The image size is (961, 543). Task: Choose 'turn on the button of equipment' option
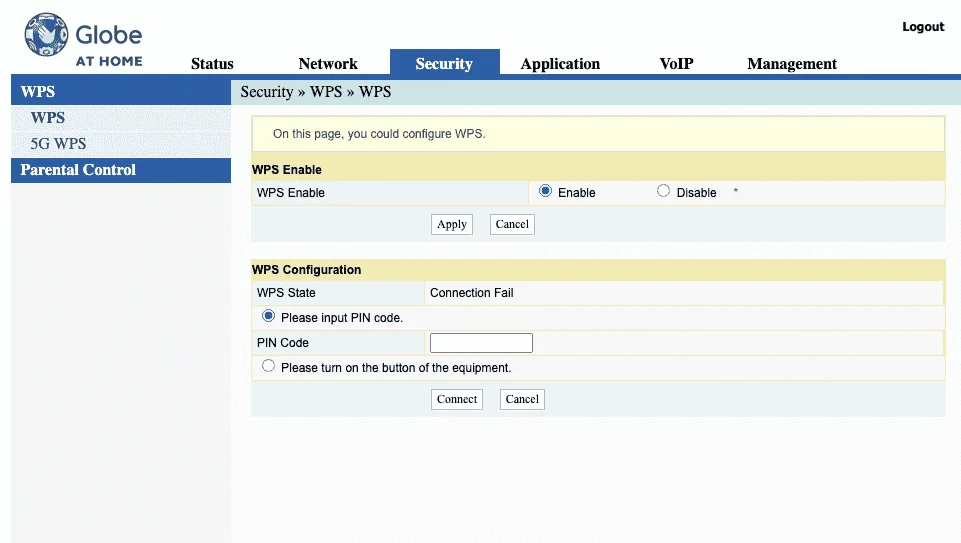(x=268, y=366)
